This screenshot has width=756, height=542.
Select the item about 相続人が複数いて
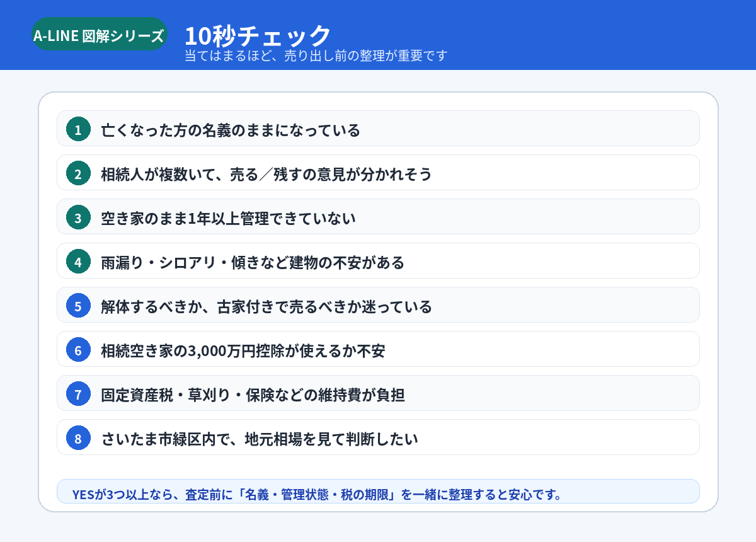pyautogui.click(x=266, y=175)
